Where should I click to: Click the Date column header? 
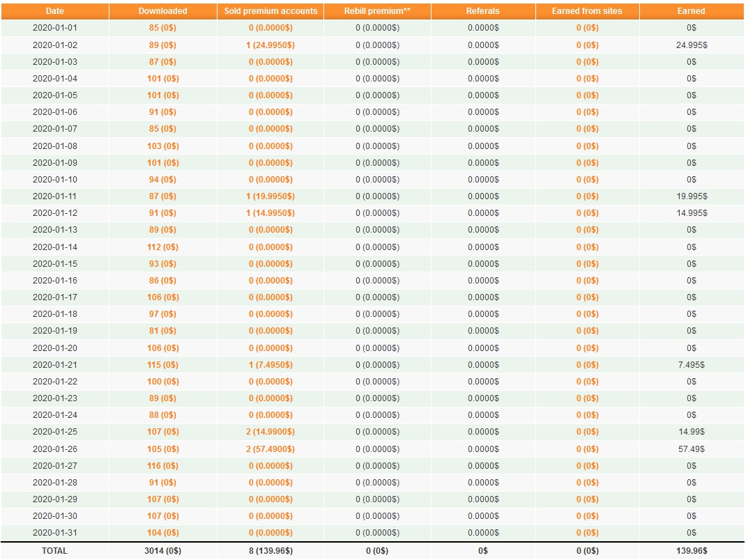click(55, 11)
